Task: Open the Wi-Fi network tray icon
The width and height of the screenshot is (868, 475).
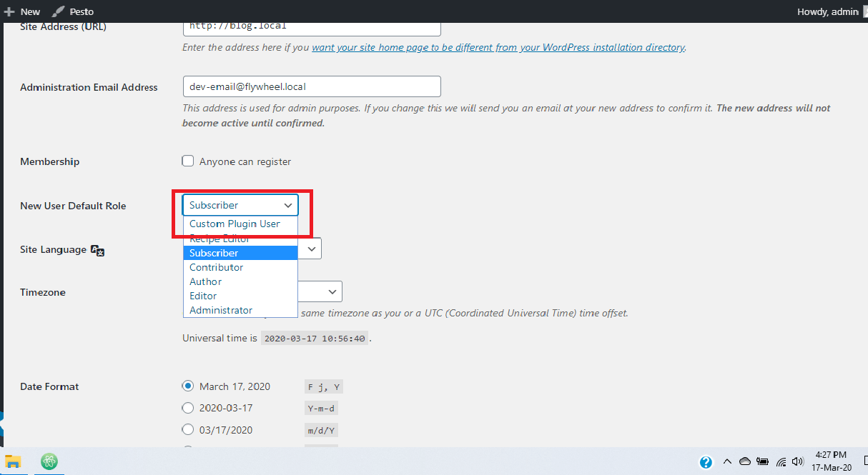Action: click(781, 461)
